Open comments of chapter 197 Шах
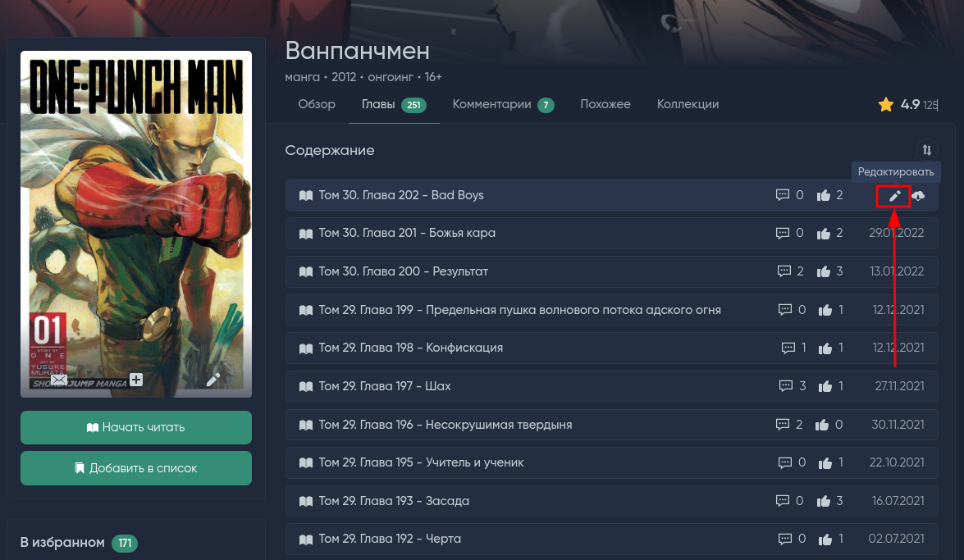The image size is (964, 560). 786,387
